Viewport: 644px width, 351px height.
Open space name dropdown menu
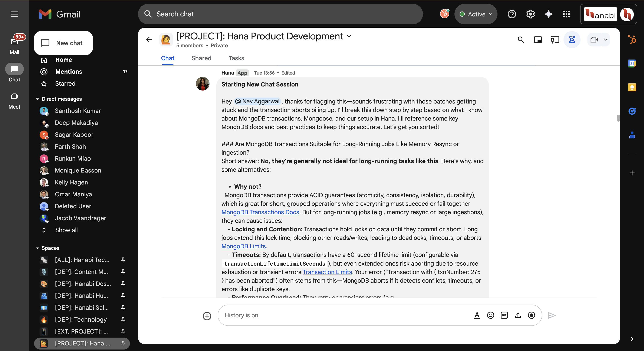point(349,36)
